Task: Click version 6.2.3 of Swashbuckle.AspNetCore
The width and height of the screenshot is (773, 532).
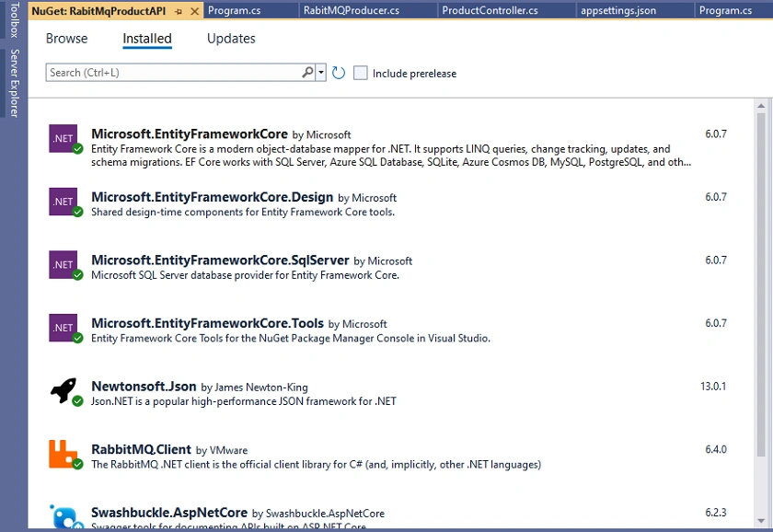Action: 716,513
